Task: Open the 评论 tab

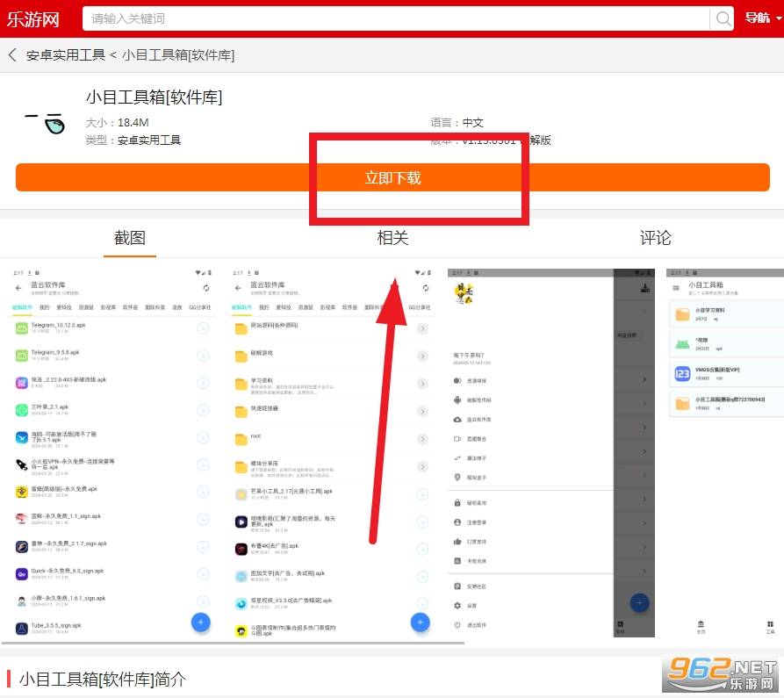Action: (655, 238)
